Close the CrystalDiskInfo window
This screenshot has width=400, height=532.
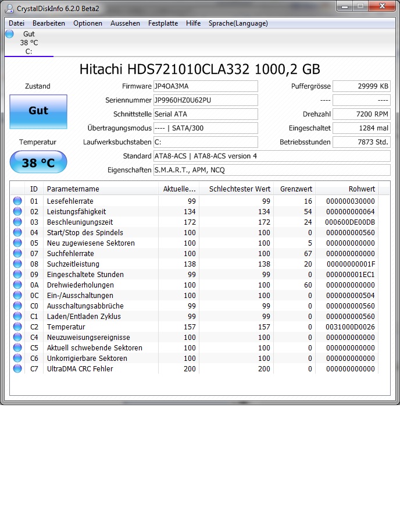pos(382,6)
